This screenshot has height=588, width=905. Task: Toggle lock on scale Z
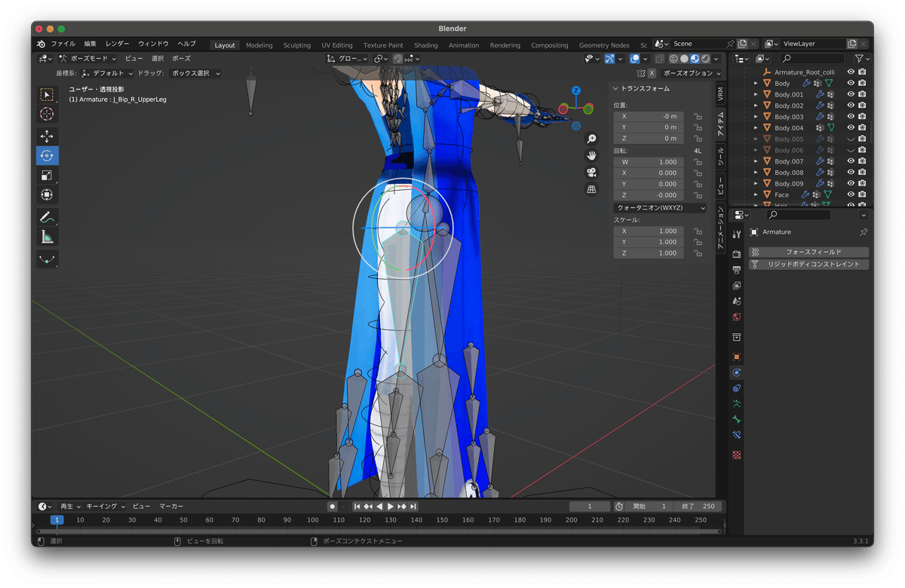[x=698, y=253]
